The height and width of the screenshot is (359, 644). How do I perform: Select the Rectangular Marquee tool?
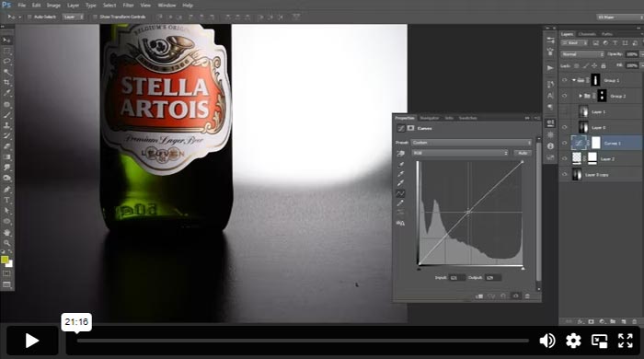[6, 51]
